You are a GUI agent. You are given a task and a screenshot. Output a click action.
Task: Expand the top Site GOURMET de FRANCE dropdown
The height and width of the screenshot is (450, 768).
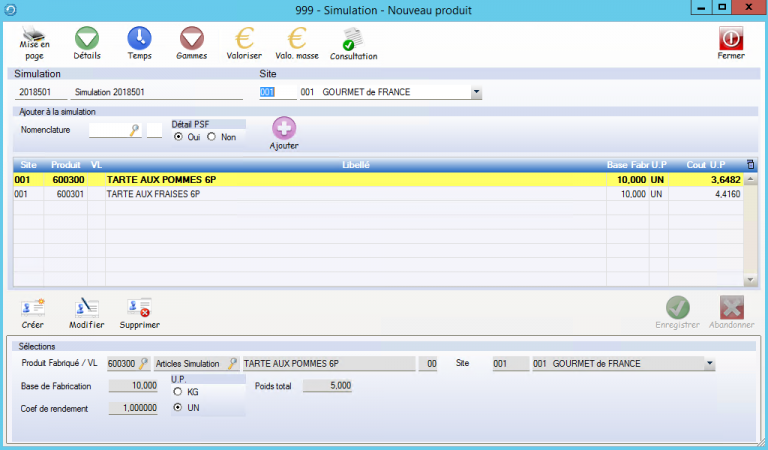pos(476,93)
